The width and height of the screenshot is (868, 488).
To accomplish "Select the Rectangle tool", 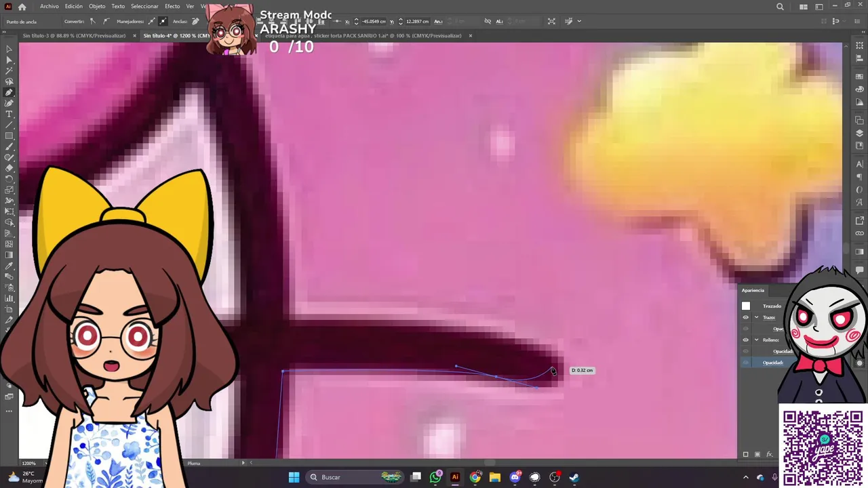I will [9, 136].
